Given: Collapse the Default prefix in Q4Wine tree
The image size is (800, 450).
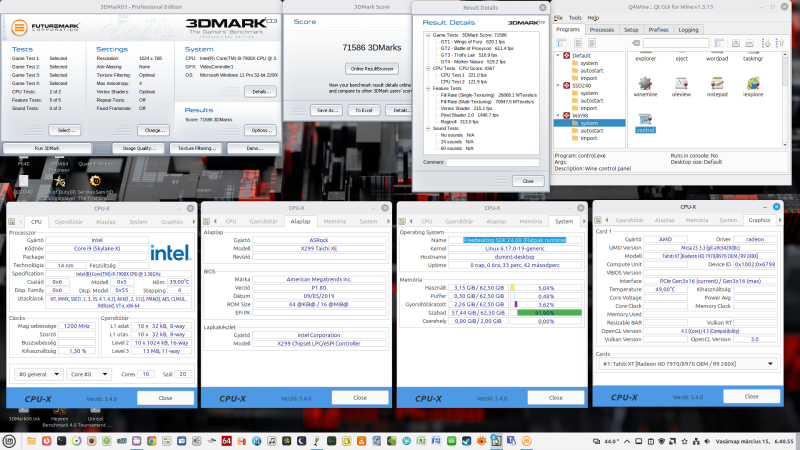Looking at the screenshot, I should [558, 55].
